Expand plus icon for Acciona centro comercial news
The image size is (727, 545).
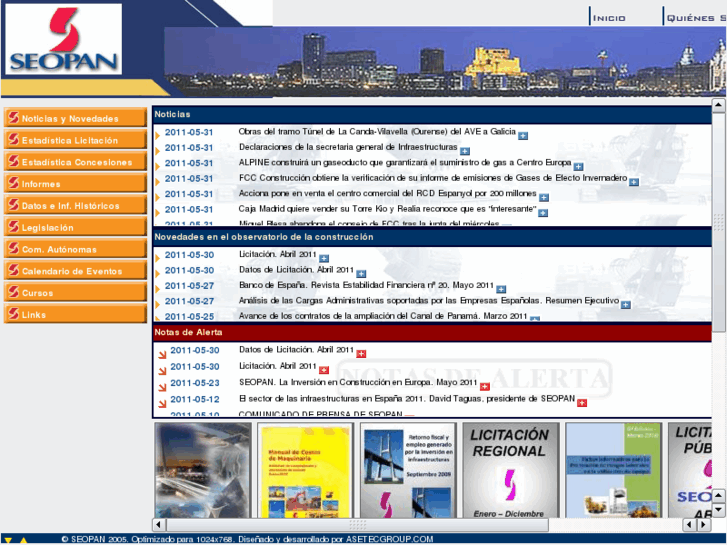[544, 198]
